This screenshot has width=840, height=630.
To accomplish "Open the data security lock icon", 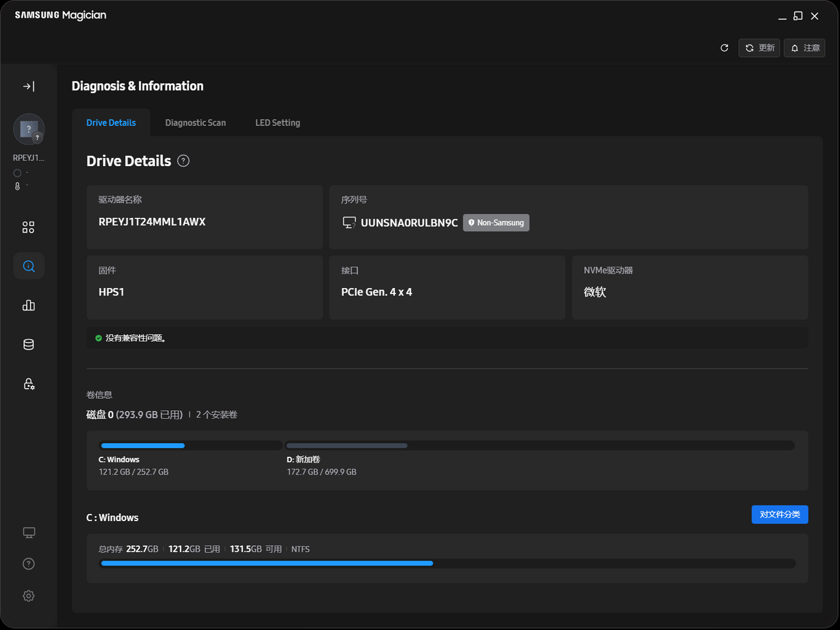I will 29,384.
